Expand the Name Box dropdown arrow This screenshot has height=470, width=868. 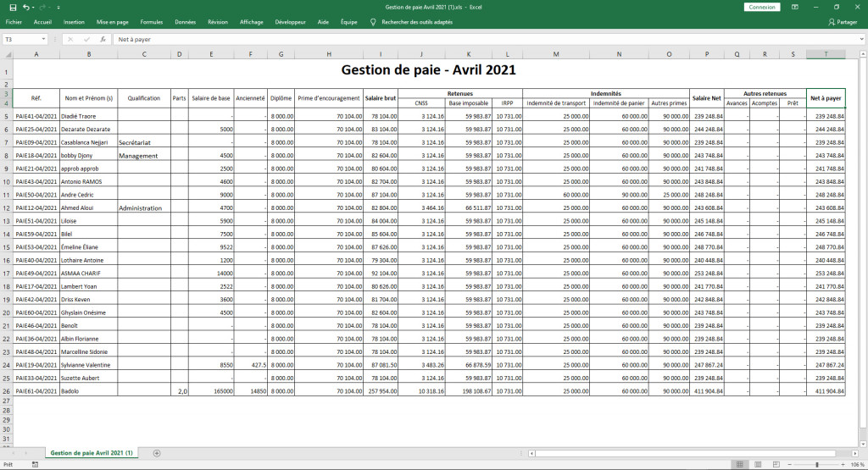pyautogui.click(x=43, y=39)
